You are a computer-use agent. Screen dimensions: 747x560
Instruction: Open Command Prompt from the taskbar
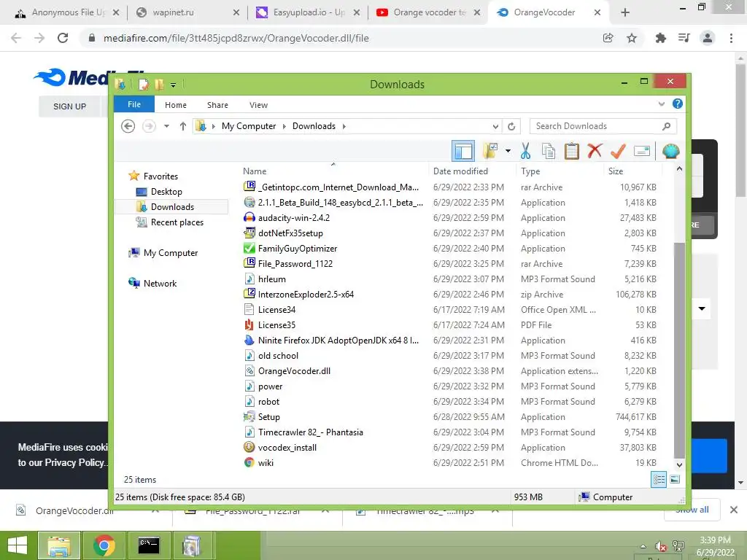(x=149, y=545)
